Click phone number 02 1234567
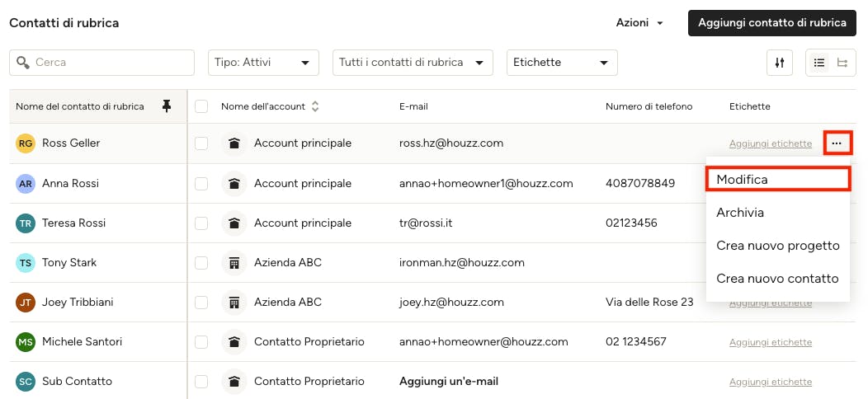Screen dimensions: 868x399 coord(636,342)
